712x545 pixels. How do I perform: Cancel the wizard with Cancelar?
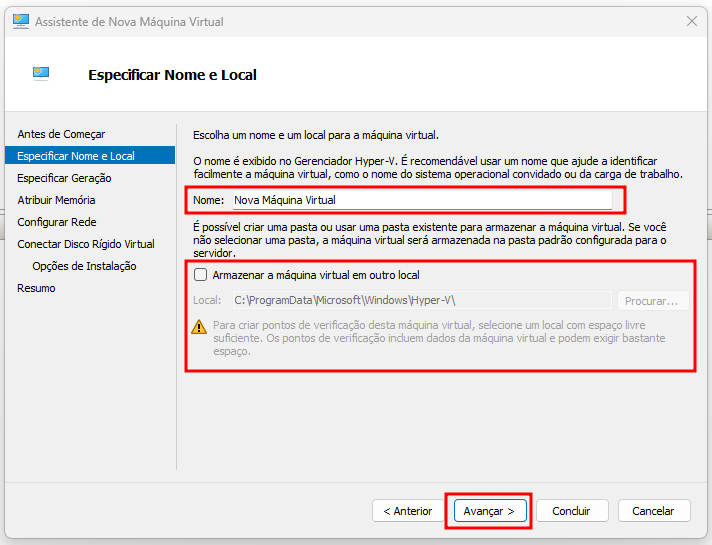click(x=654, y=511)
